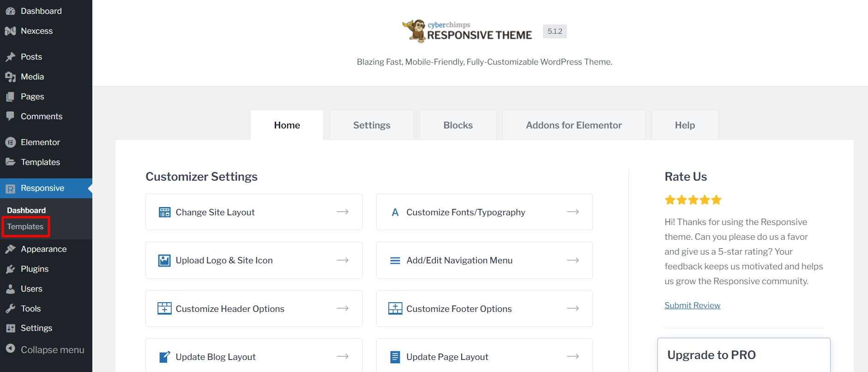This screenshot has width=868, height=372.
Task: Click the Templates folder icon
Action: tap(10, 162)
